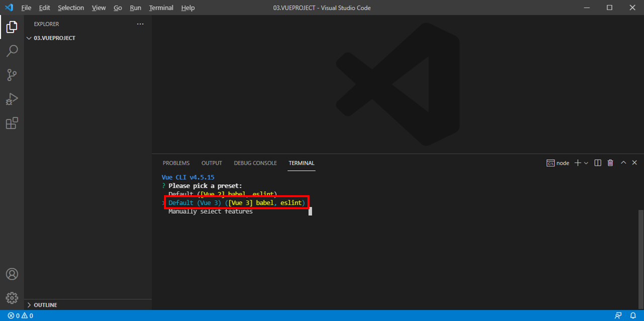
Task: Click errors and warnings status item
Action: [21, 315]
